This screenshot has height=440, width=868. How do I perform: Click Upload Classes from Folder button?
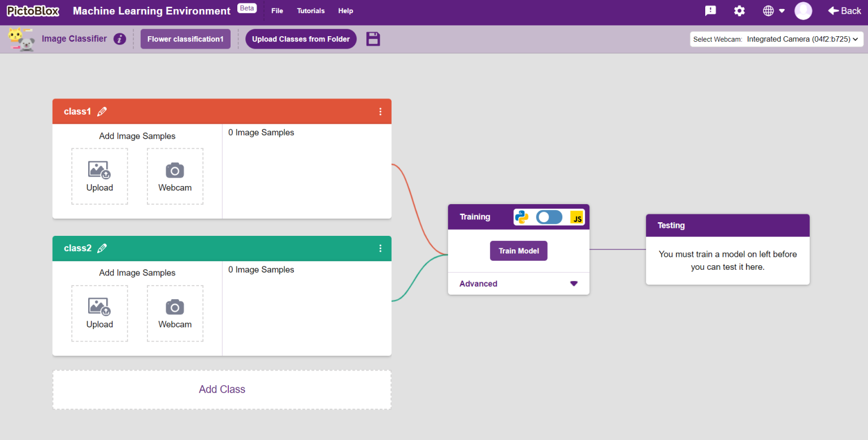(301, 39)
